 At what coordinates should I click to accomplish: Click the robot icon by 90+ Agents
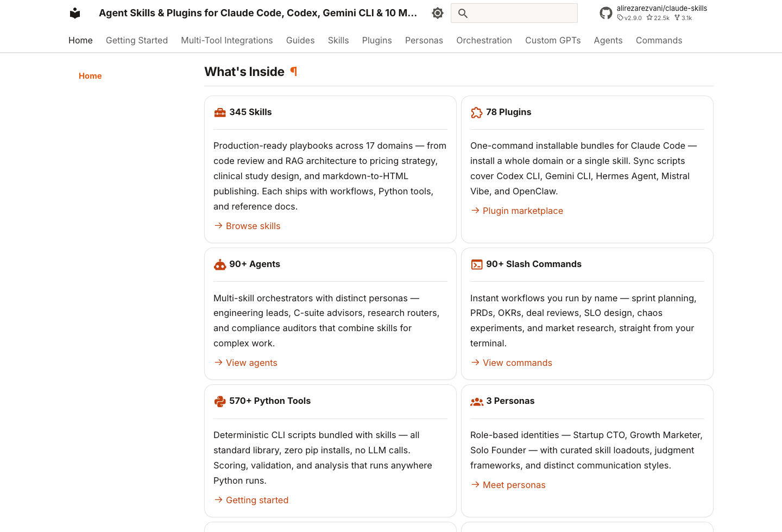click(x=220, y=264)
